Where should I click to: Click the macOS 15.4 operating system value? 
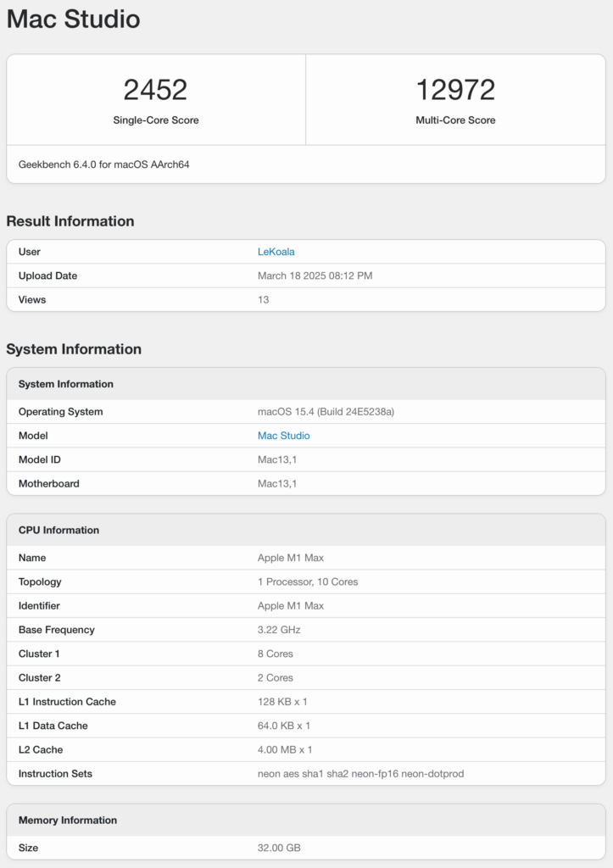tap(326, 412)
